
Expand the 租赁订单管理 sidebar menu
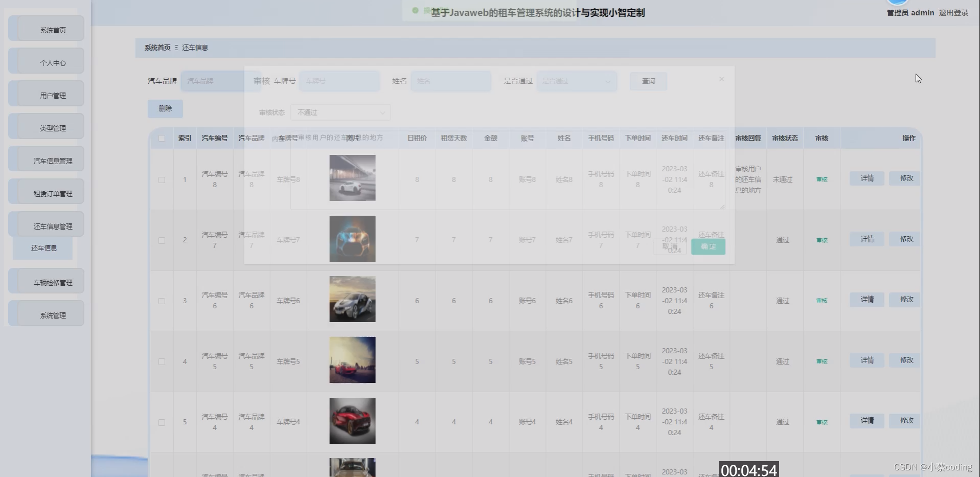(x=46, y=192)
